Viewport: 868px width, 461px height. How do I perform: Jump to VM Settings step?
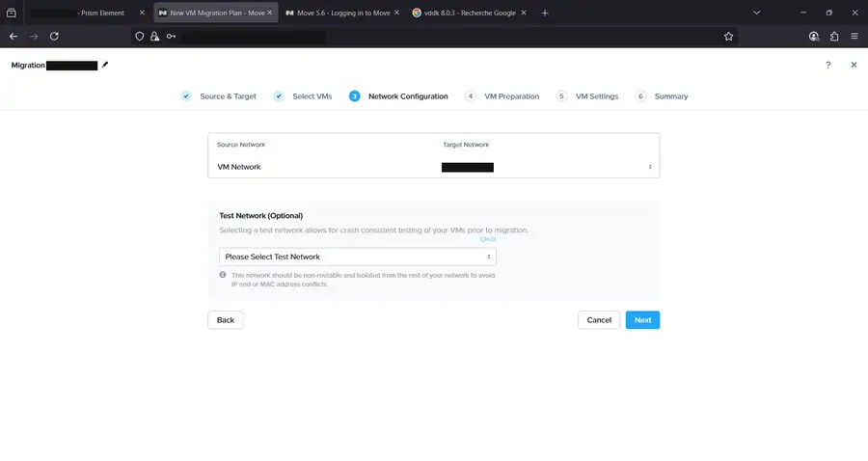pos(587,96)
